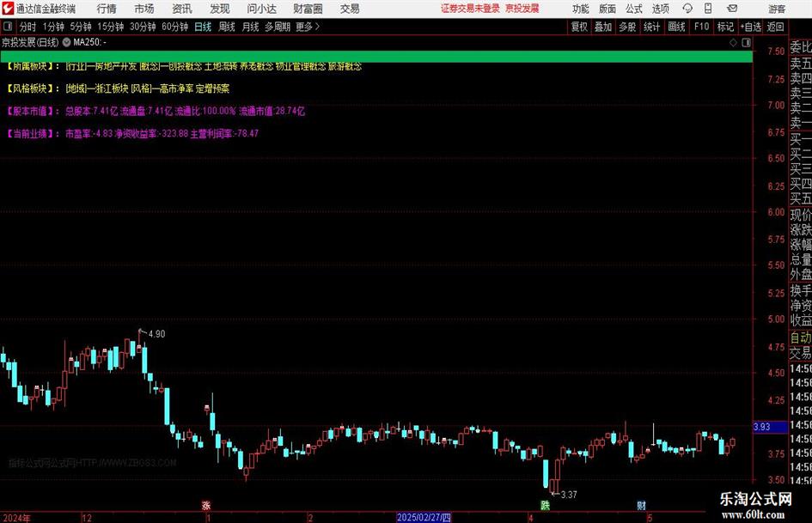Screen dimensions: 812x523
Task: Open the 公式 menu
Action: [633, 9]
